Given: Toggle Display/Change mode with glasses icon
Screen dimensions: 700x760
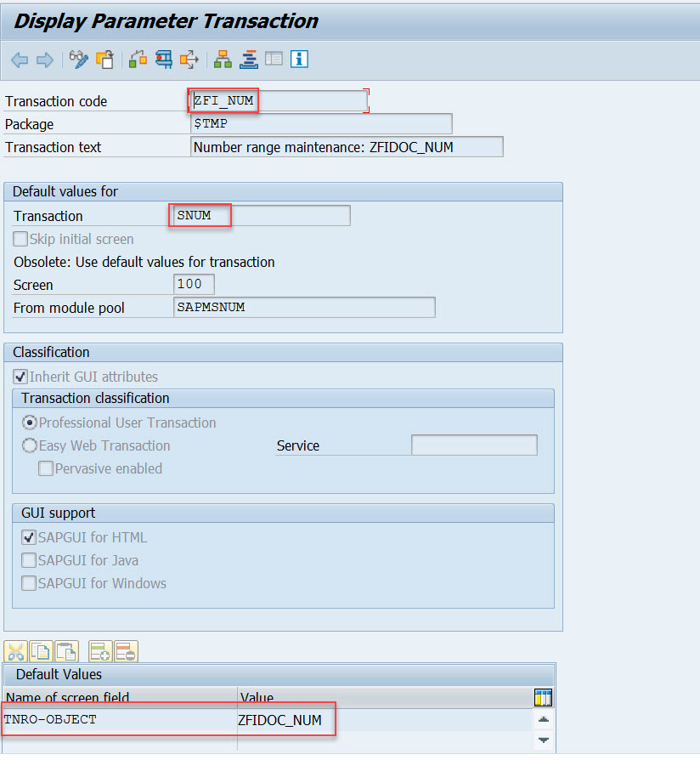Looking at the screenshot, I should (x=79, y=60).
